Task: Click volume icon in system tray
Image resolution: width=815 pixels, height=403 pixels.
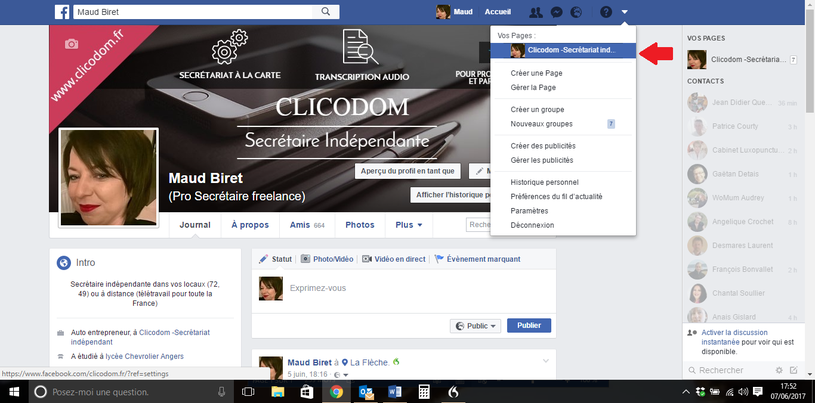Action: [x=742, y=392]
